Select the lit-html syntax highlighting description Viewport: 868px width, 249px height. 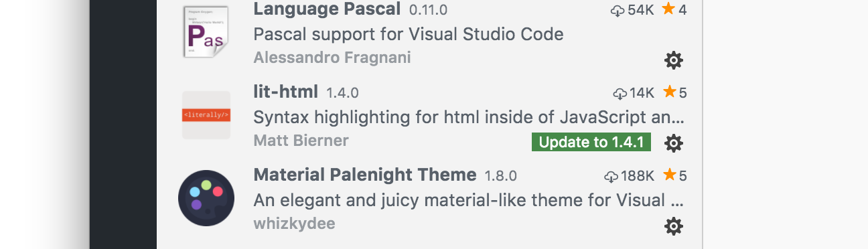[x=469, y=117]
